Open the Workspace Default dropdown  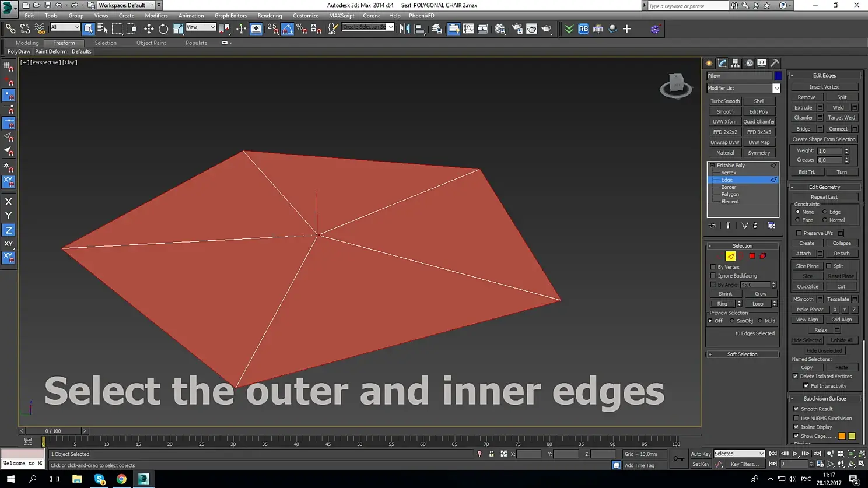click(x=126, y=5)
